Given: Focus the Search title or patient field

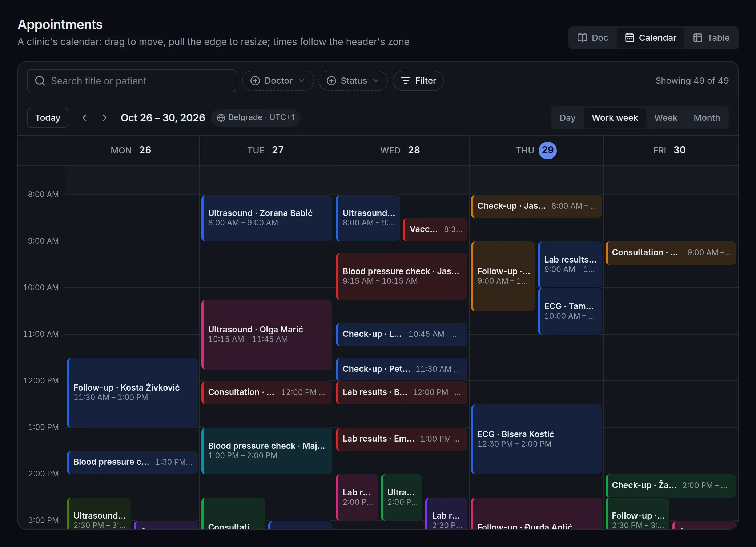Looking at the screenshot, I should point(132,81).
